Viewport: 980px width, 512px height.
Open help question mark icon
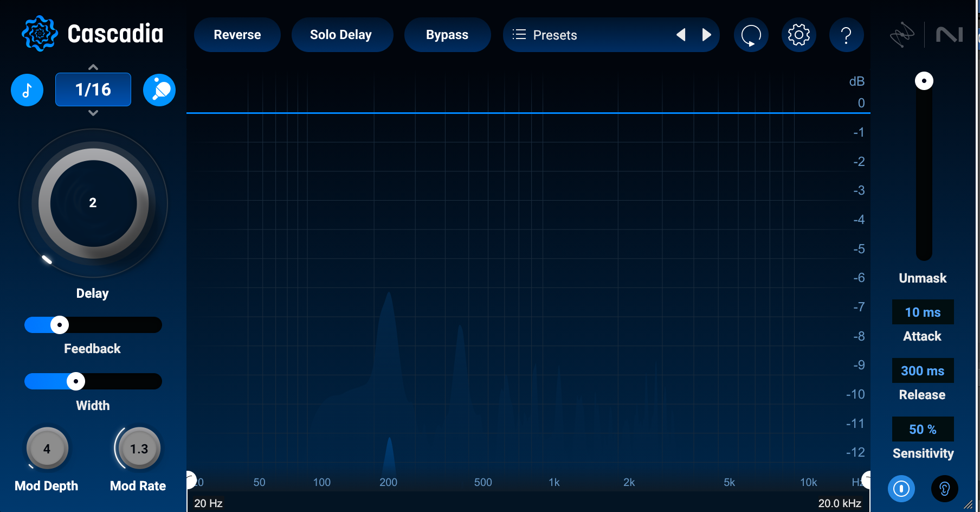click(x=846, y=35)
